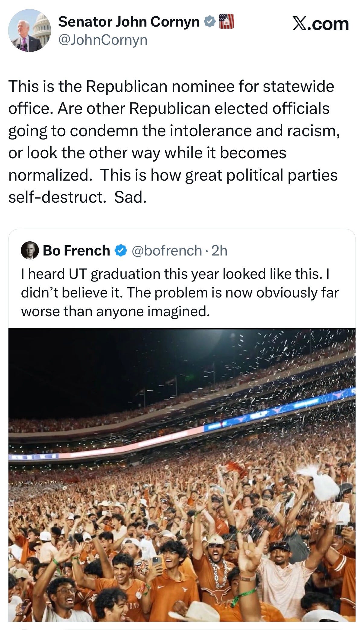Click the line "worse than anyone imagined."

coord(115,311)
